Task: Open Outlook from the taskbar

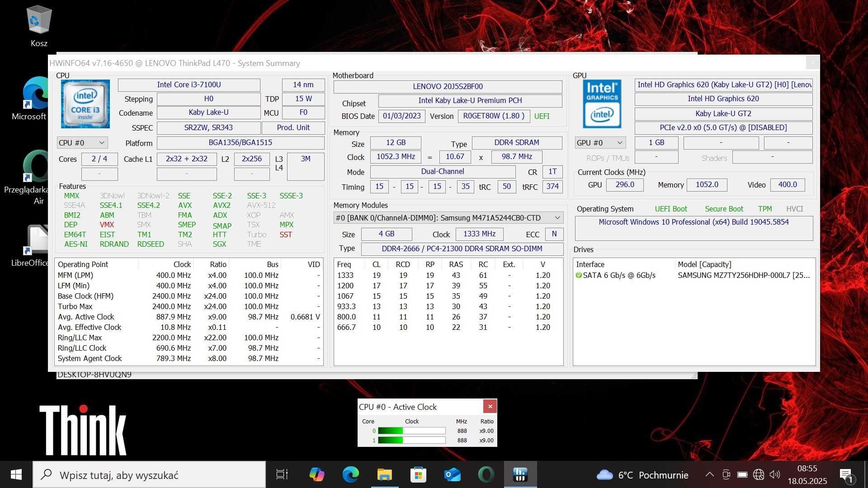Action: pos(452,474)
